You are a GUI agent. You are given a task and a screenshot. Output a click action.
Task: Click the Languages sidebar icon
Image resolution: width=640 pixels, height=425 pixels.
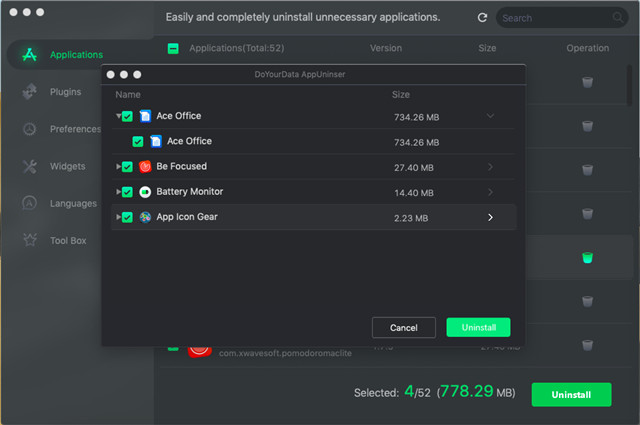click(x=29, y=203)
